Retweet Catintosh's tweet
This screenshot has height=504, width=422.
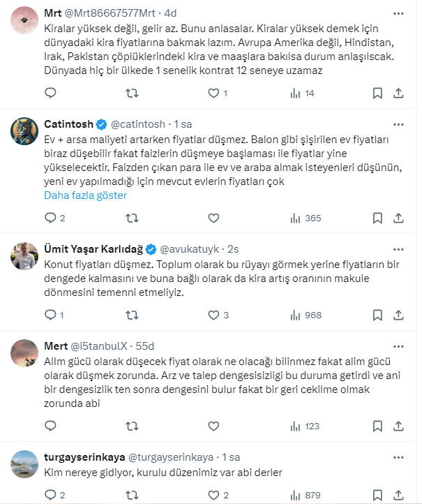131,218
